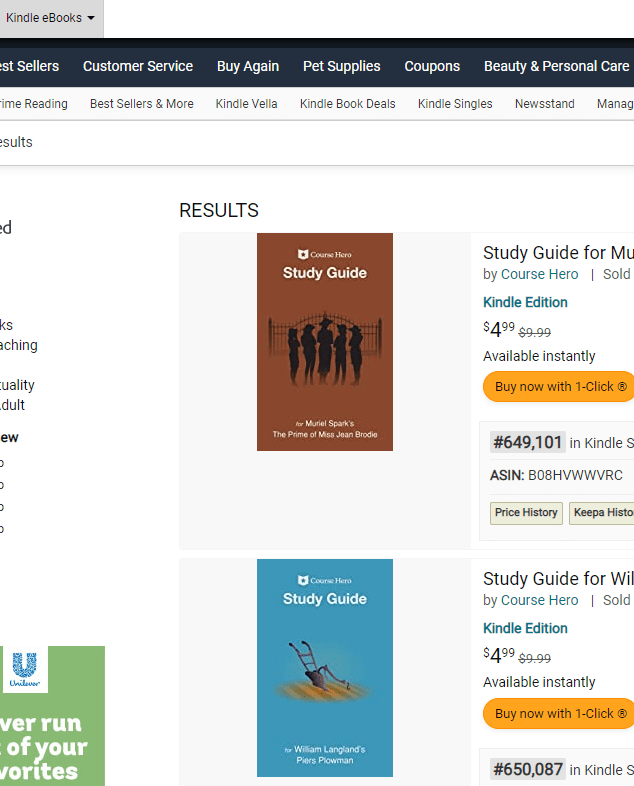Click the Piers Plowman book cover
634x786 pixels.
coord(325,668)
